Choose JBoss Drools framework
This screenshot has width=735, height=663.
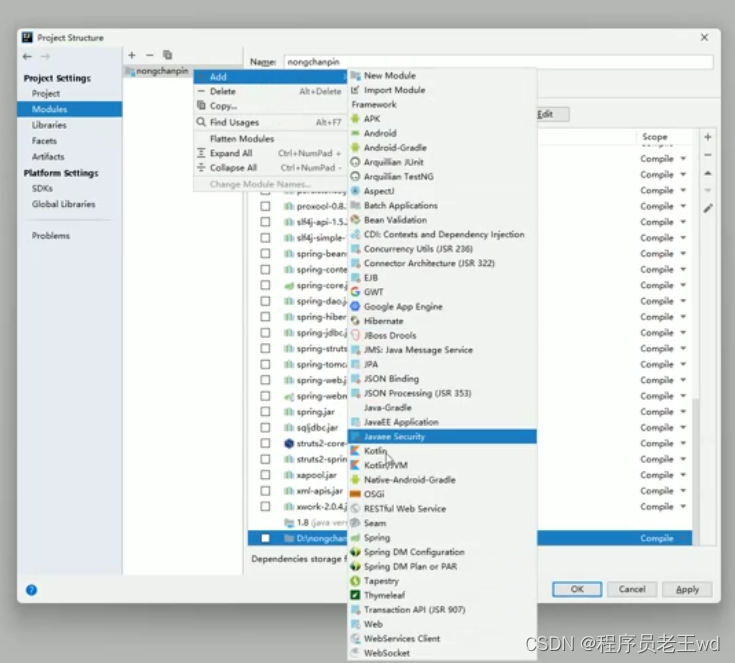click(x=442, y=336)
